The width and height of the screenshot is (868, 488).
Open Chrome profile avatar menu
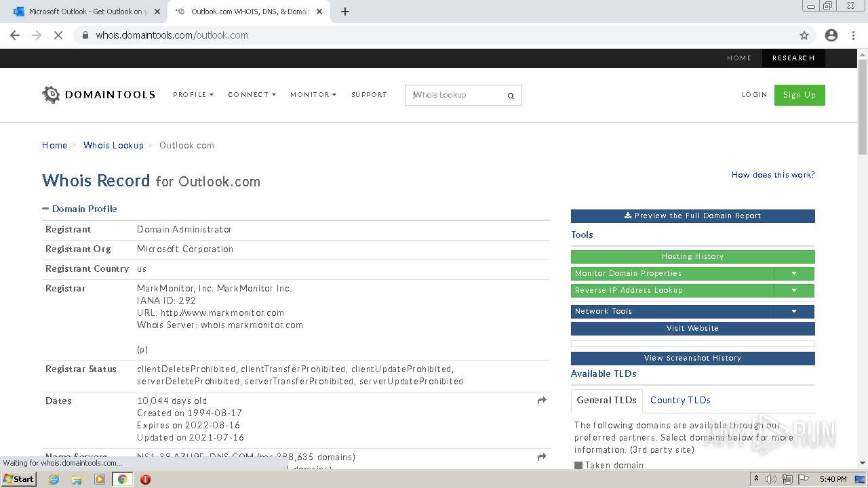point(831,35)
